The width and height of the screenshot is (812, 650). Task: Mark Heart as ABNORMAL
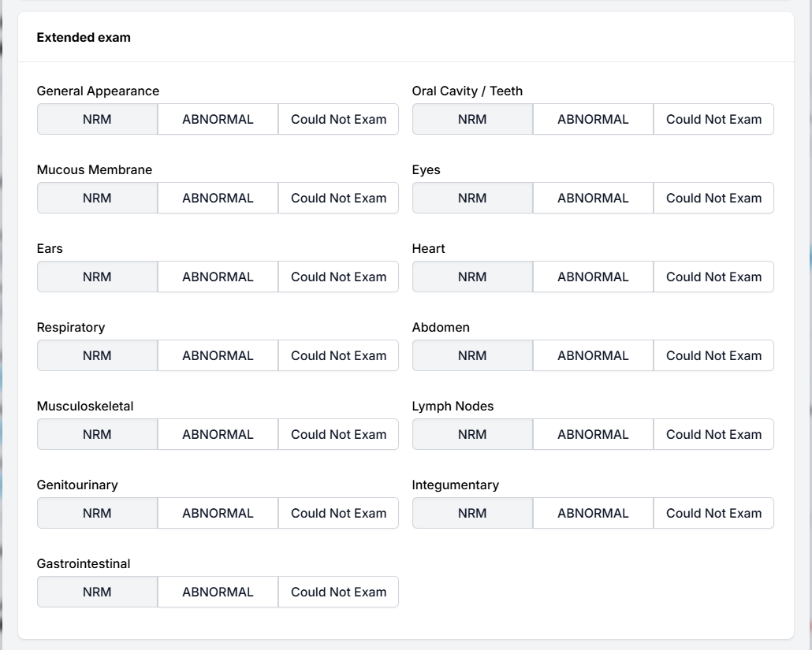[593, 277]
